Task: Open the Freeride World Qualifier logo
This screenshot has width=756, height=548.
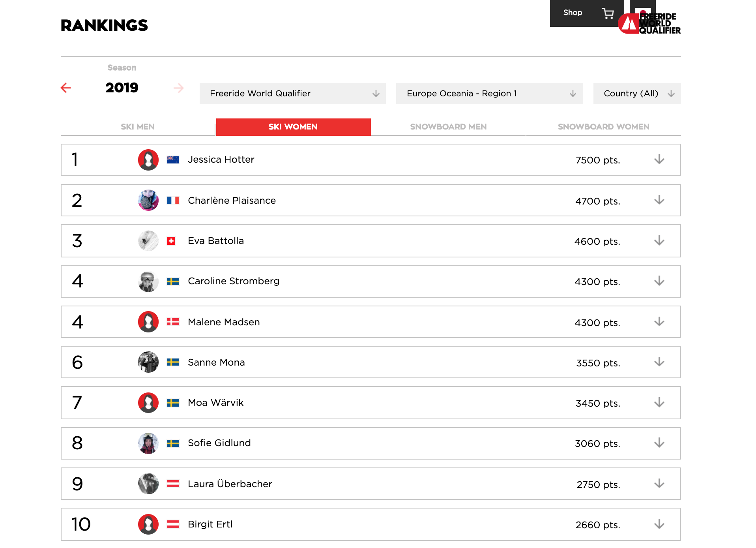Action: 649,23
